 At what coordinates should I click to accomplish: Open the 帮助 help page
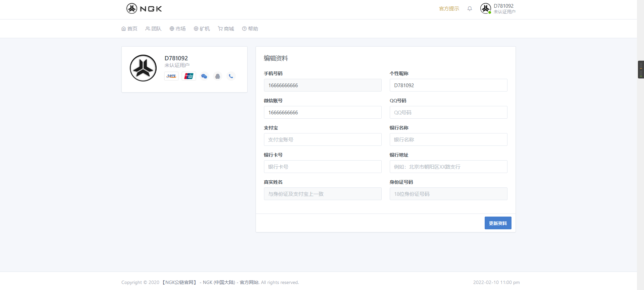[250, 29]
